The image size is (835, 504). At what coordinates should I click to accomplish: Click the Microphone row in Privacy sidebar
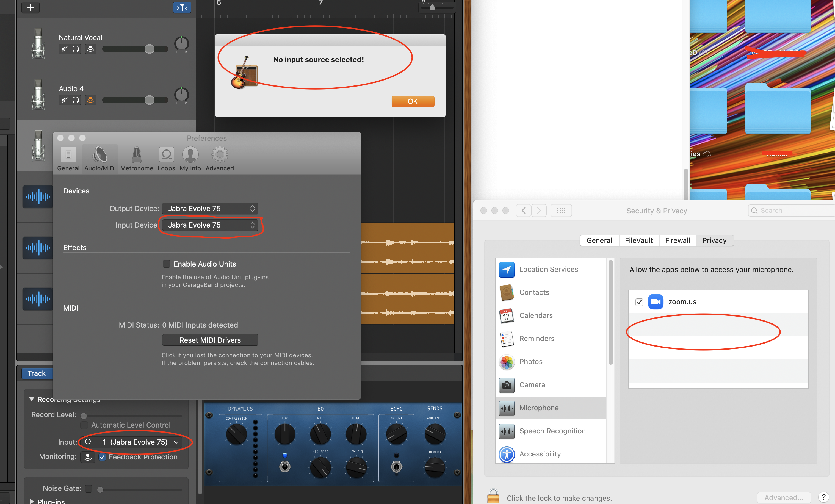pos(539,408)
